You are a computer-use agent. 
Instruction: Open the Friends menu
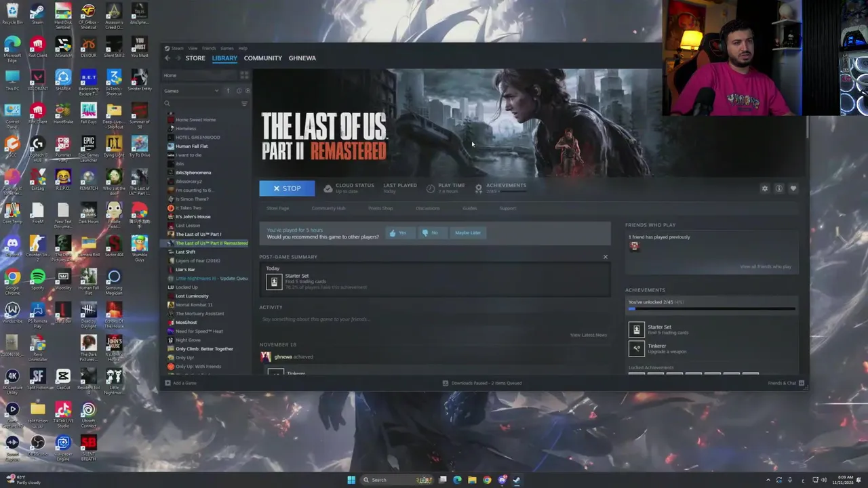(209, 48)
